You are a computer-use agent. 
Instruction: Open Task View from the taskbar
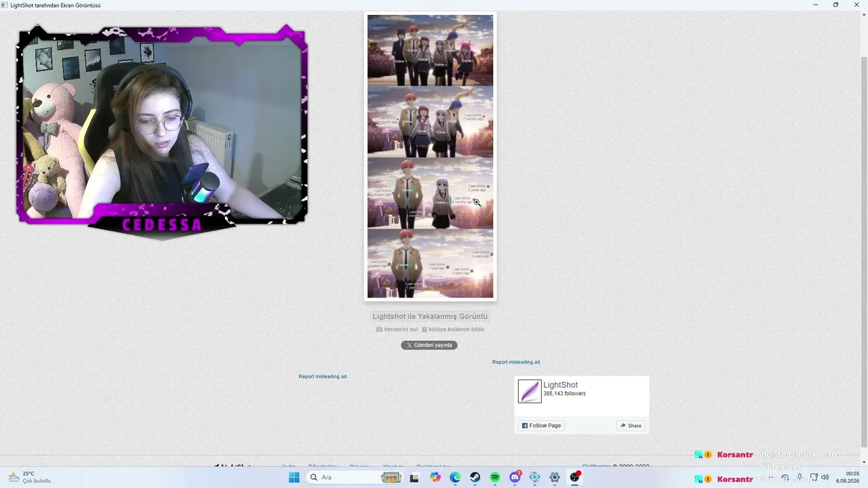coord(414,478)
